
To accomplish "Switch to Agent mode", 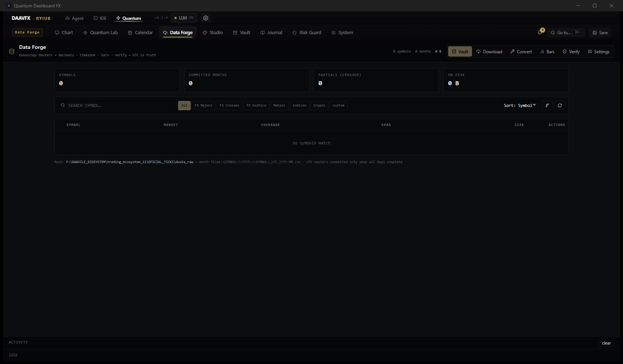I will 75,18.
